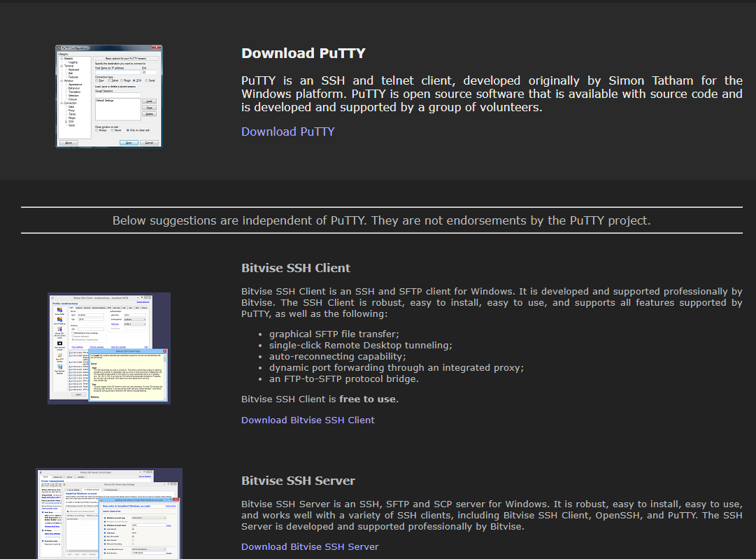The height and width of the screenshot is (559, 756).
Task: Open the Download PuTTY link
Action: pyautogui.click(x=288, y=132)
